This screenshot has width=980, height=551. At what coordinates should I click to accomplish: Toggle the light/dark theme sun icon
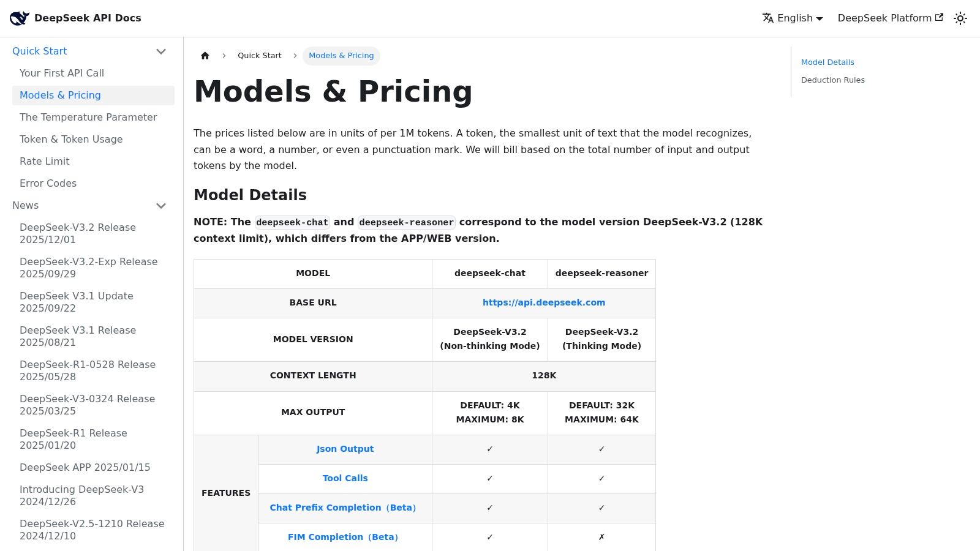tap(960, 18)
